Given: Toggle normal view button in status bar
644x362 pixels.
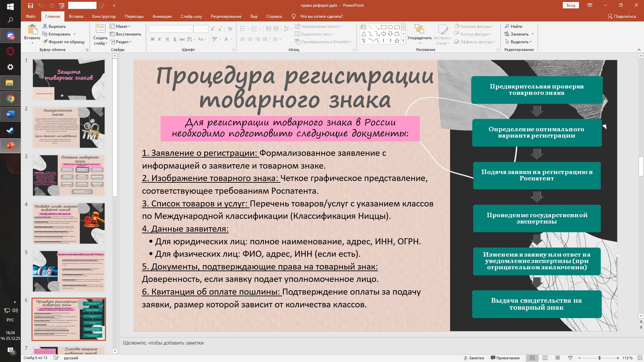Looking at the screenshot, I should pos(532,358).
